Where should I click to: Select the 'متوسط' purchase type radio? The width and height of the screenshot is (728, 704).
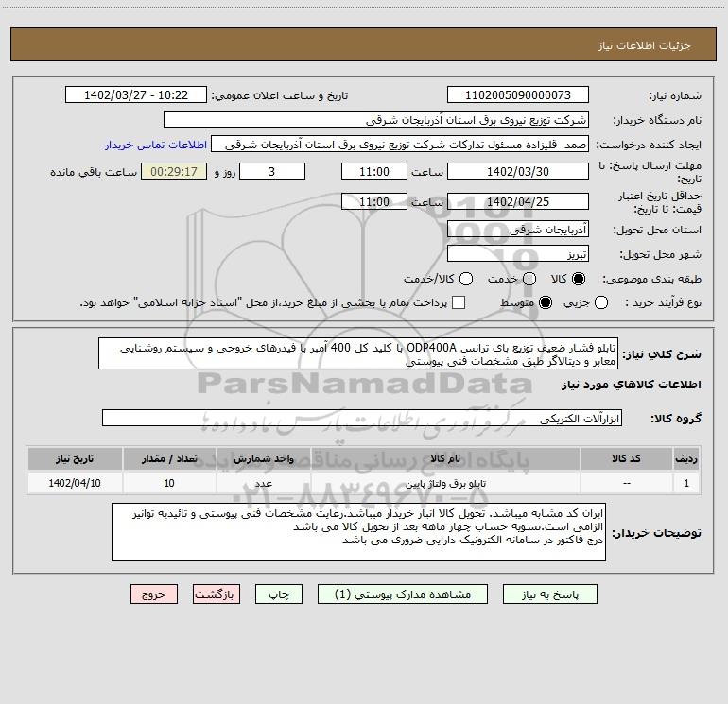point(546,302)
